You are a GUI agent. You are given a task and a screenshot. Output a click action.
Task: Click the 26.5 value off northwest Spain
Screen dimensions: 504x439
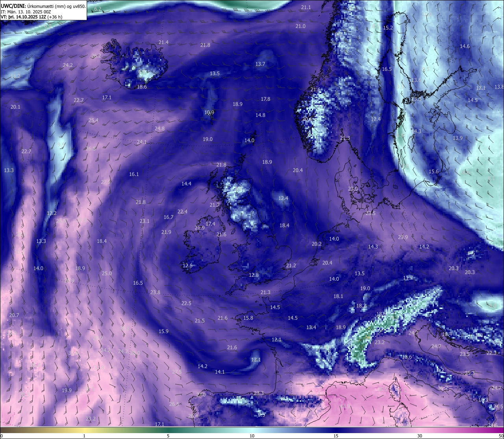pyautogui.click(x=174, y=404)
